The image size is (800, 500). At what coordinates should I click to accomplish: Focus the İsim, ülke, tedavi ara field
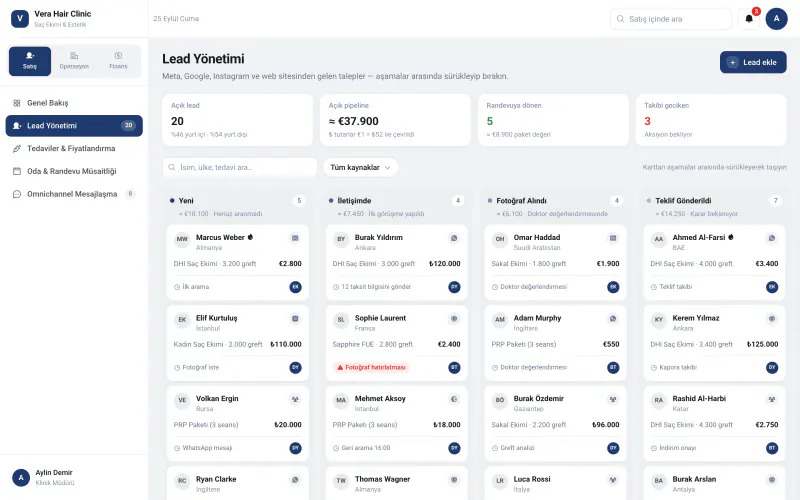point(240,167)
